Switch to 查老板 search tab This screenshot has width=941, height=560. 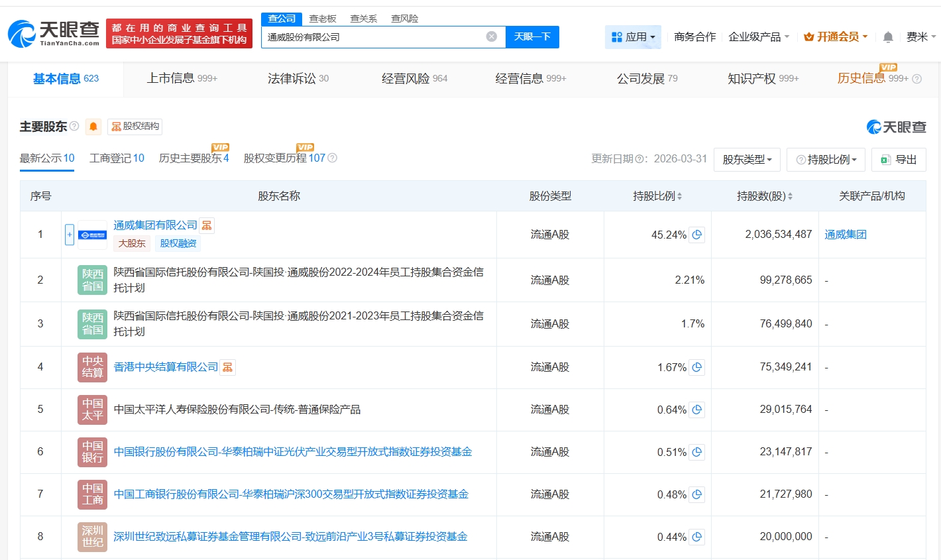tap(323, 19)
